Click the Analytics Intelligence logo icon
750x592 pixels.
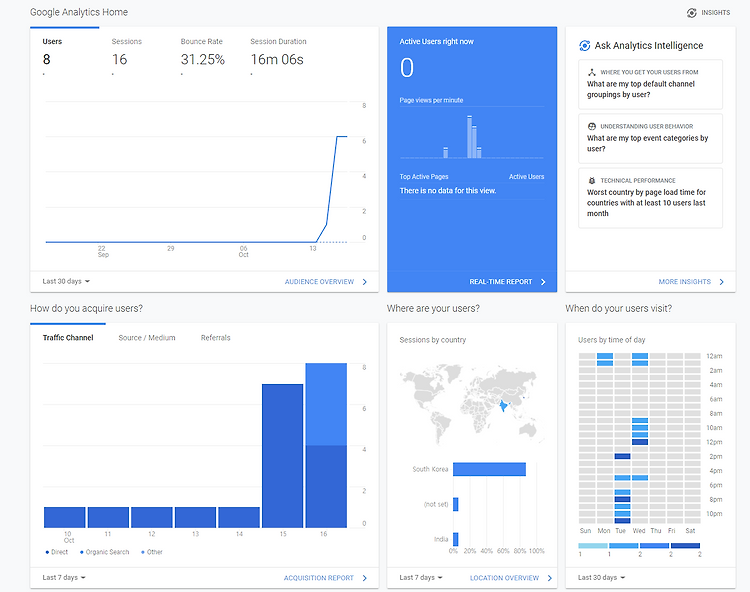pyautogui.click(x=585, y=45)
